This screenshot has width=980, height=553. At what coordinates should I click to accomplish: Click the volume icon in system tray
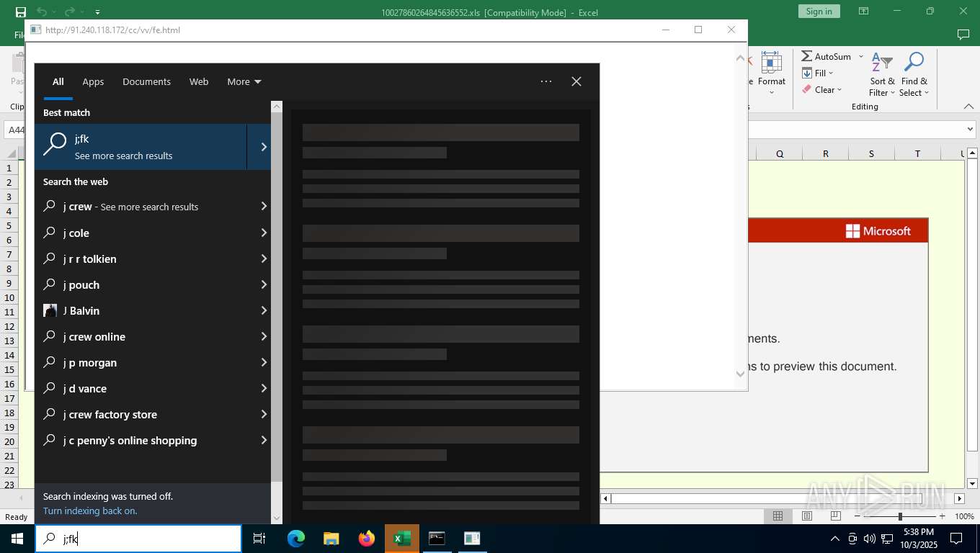[x=869, y=539]
